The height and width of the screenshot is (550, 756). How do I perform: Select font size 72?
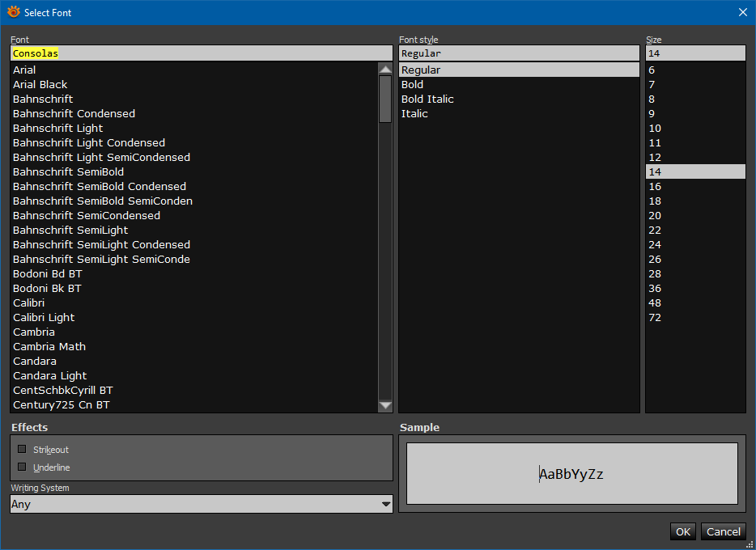(655, 317)
